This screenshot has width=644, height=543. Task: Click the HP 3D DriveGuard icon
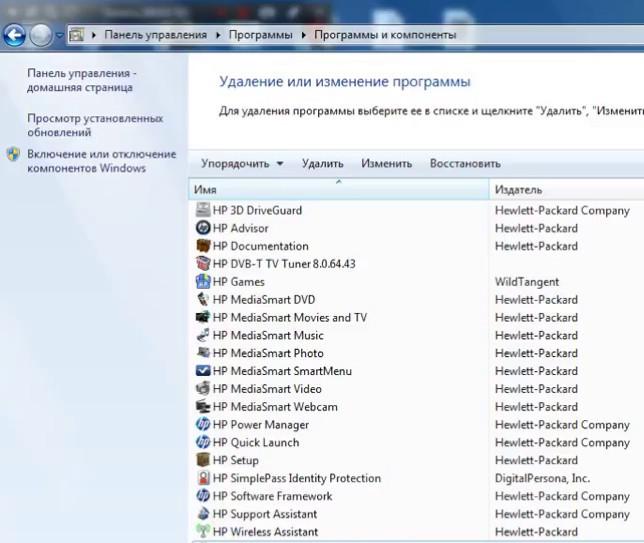[x=203, y=210]
